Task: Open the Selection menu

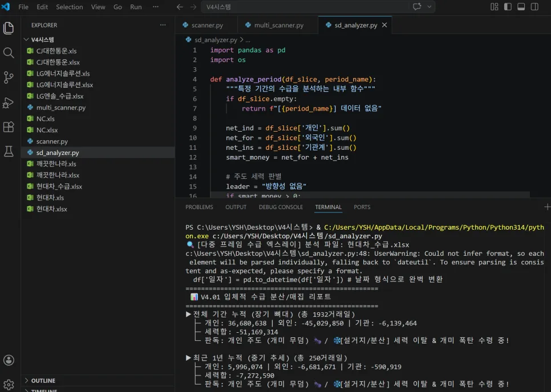Action: (69, 7)
